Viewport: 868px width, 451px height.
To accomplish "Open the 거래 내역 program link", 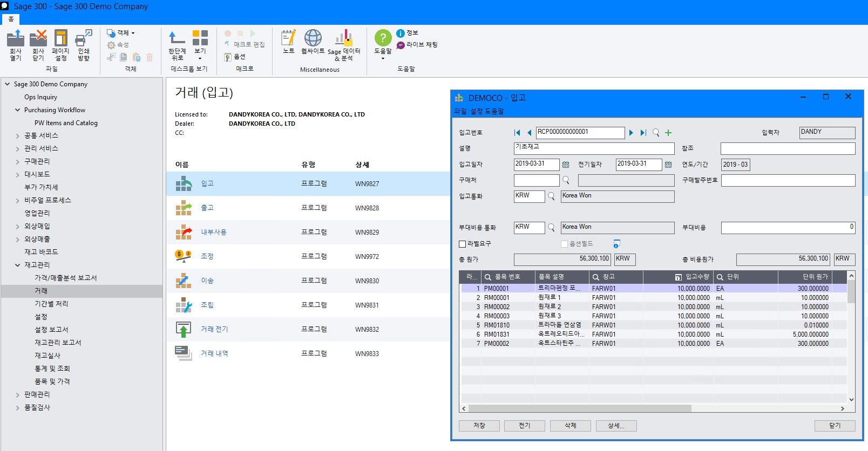I will click(214, 353).
